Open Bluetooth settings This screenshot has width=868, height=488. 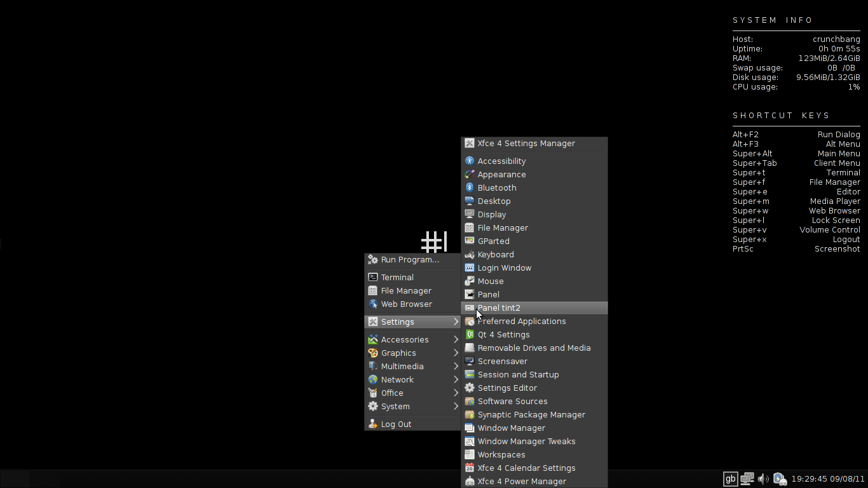point(496,187)
